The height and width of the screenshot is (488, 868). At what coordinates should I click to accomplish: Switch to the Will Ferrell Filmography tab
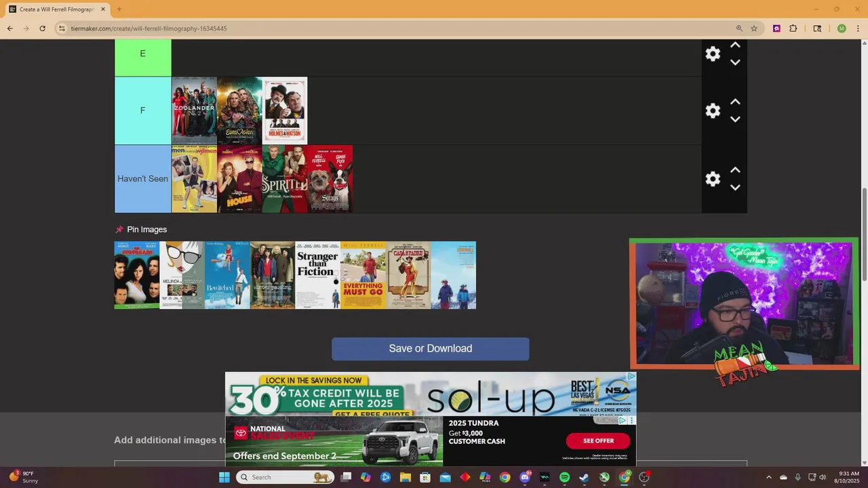[x=57, y=9]
